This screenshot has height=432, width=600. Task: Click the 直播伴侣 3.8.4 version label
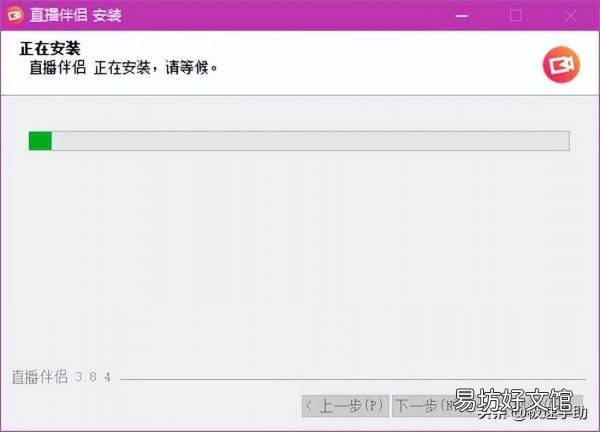pos(61,377)
